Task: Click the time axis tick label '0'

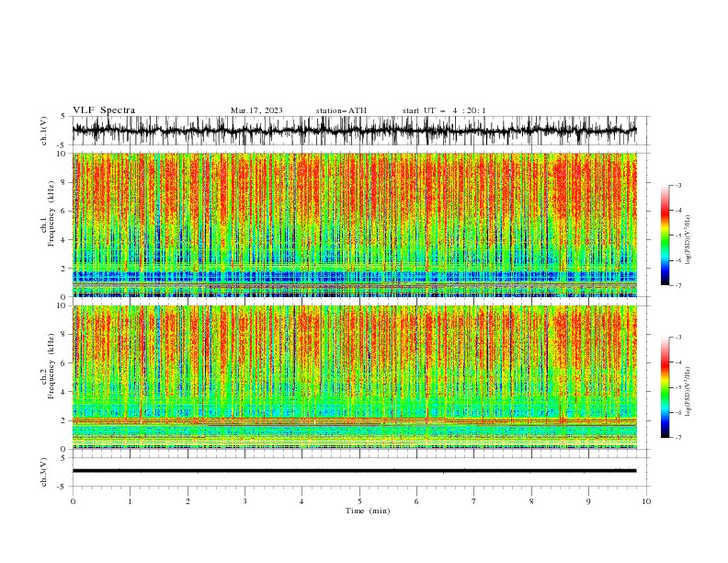Action: [73, 501]
